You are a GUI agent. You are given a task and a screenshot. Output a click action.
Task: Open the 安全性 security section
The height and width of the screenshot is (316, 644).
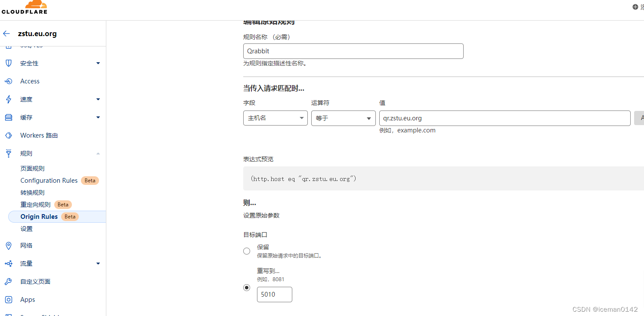tap(29, 63)
